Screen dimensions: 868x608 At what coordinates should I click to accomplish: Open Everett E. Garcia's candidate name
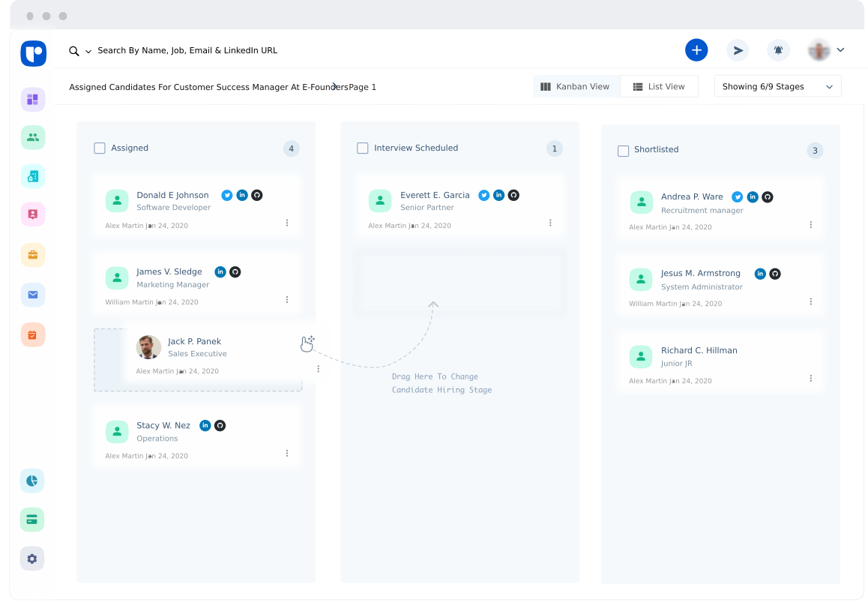click(x=435, y=195)
